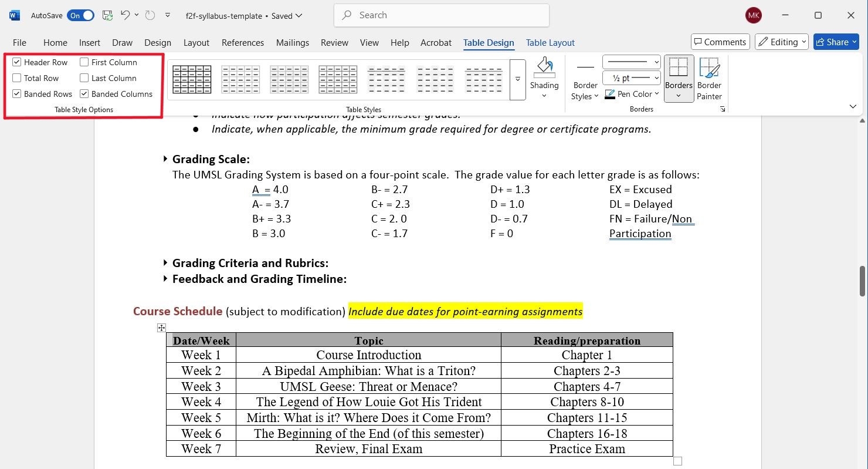
Task: Toggle the AutoSave switch
Action: coord(80,16)
